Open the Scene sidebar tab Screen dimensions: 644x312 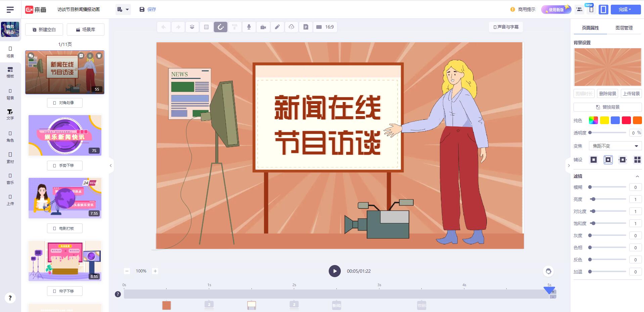coord(10,52)
